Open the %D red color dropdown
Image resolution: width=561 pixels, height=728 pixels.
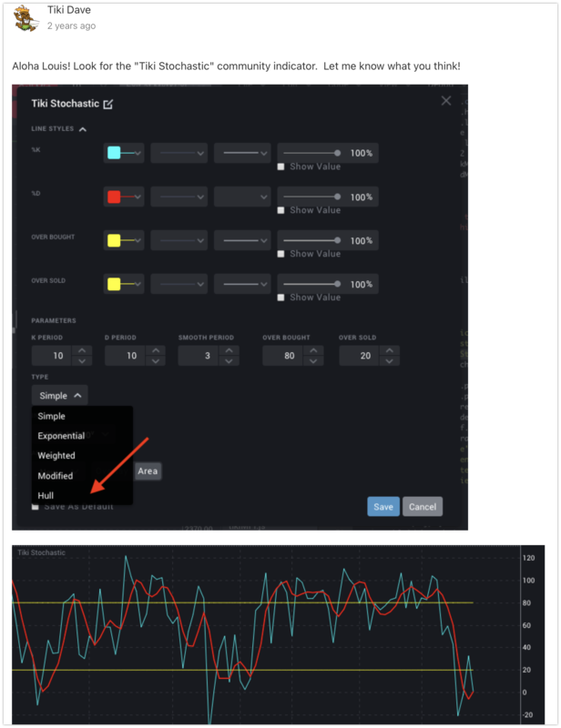[x=124, y=197]
